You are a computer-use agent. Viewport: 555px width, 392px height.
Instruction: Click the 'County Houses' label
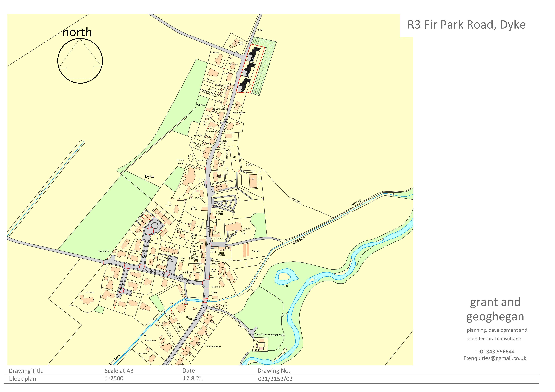213,347
